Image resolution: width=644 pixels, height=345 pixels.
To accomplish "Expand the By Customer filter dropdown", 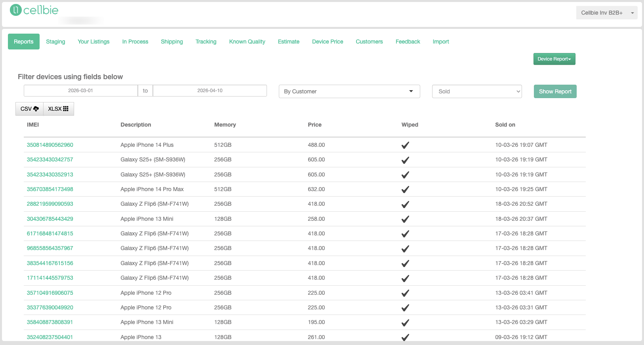I will coord(349,91).
